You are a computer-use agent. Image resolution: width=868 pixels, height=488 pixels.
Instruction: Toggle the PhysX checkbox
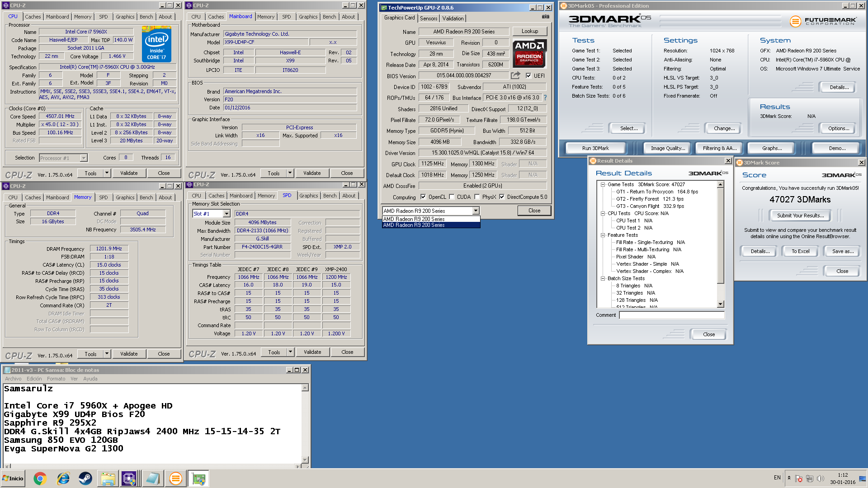[477, 197]
